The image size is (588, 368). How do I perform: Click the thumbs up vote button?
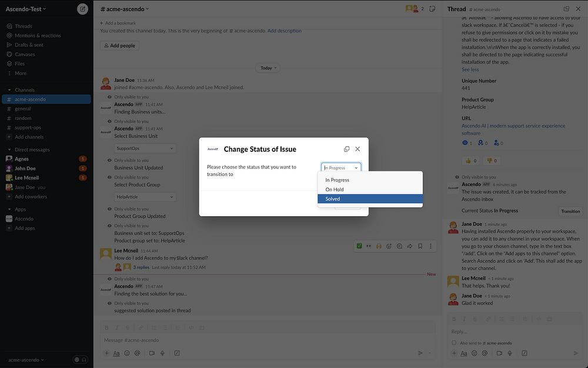[471, 161]
